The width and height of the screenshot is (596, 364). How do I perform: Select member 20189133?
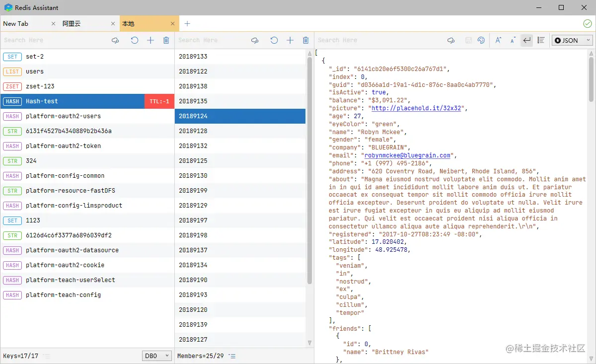(240, 57)
